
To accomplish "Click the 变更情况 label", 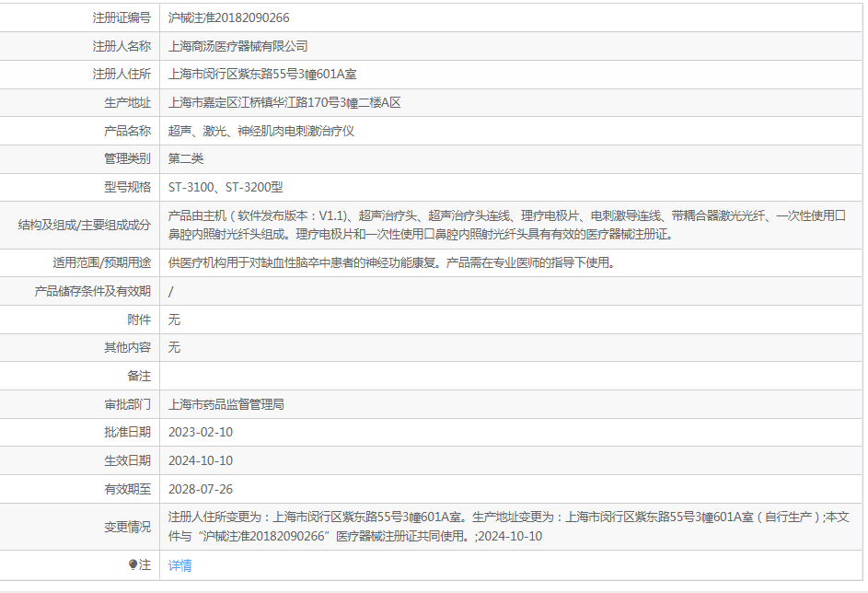I will (x=127, y=527).
